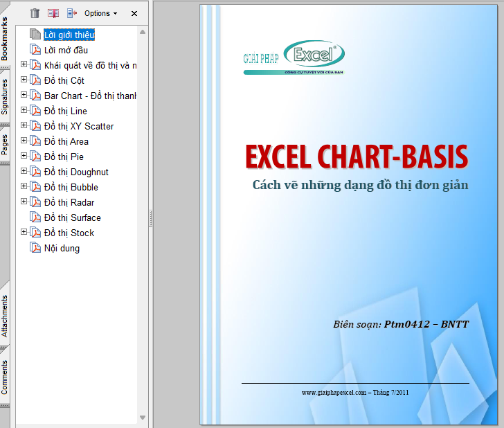Click the new bookmark icon
Screen dimensions: 504x428
[53, 13]
